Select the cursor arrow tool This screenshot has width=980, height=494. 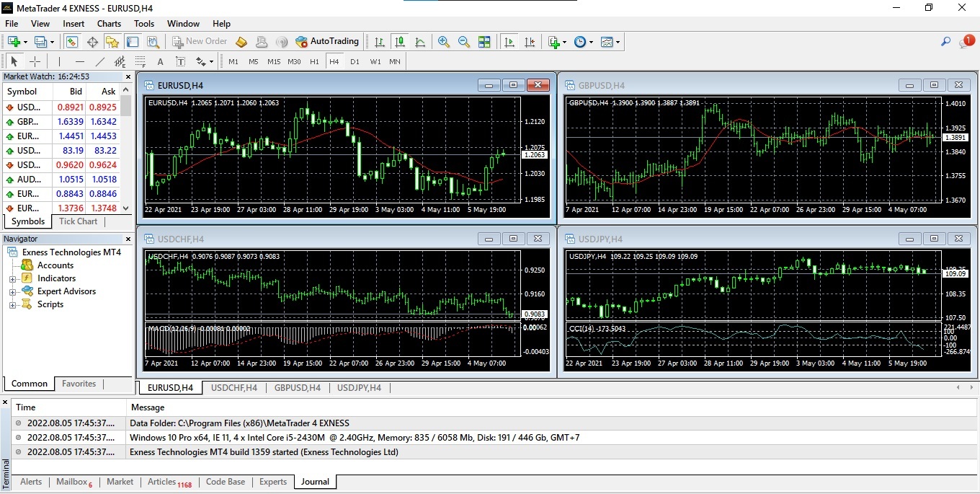coord(14,61)
